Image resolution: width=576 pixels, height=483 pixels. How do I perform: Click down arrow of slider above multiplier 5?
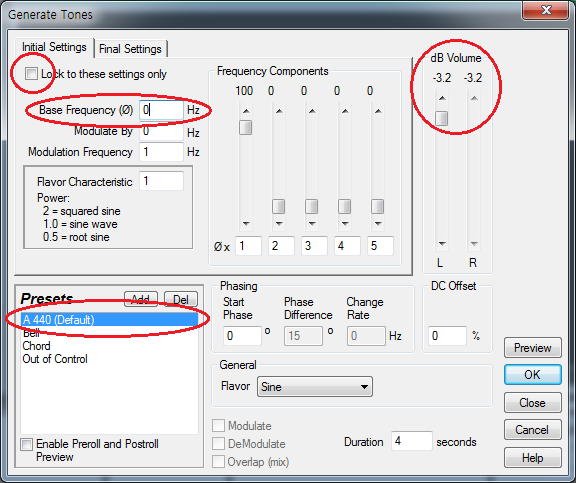pos(378,223)
